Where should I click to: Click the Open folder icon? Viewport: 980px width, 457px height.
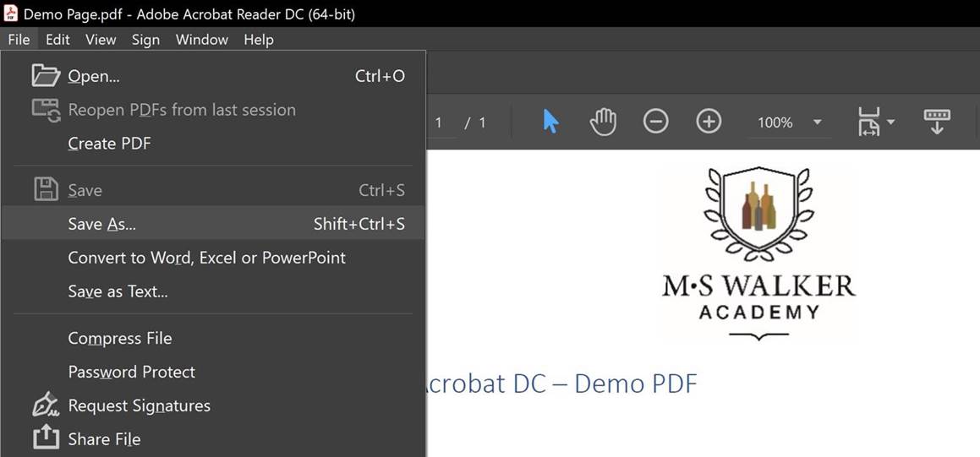click(46, 76)
